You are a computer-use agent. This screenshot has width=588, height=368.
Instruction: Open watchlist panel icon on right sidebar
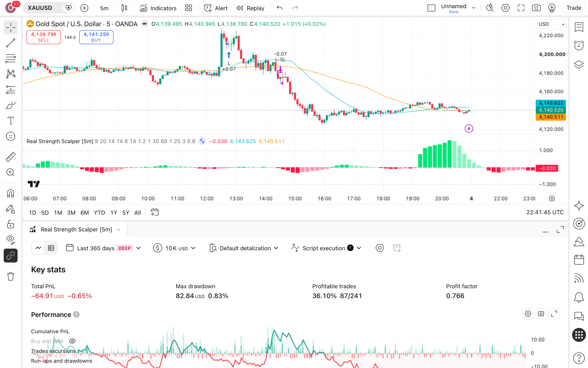click(579, 27)
